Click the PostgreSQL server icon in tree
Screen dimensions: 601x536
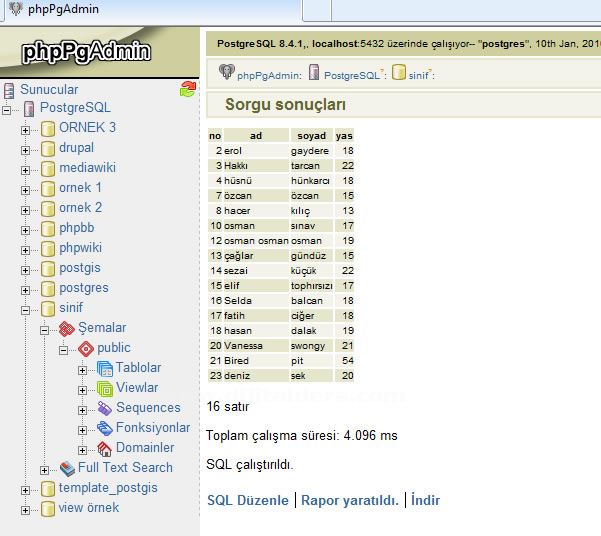pyautogui.click(x=29, y=109)
